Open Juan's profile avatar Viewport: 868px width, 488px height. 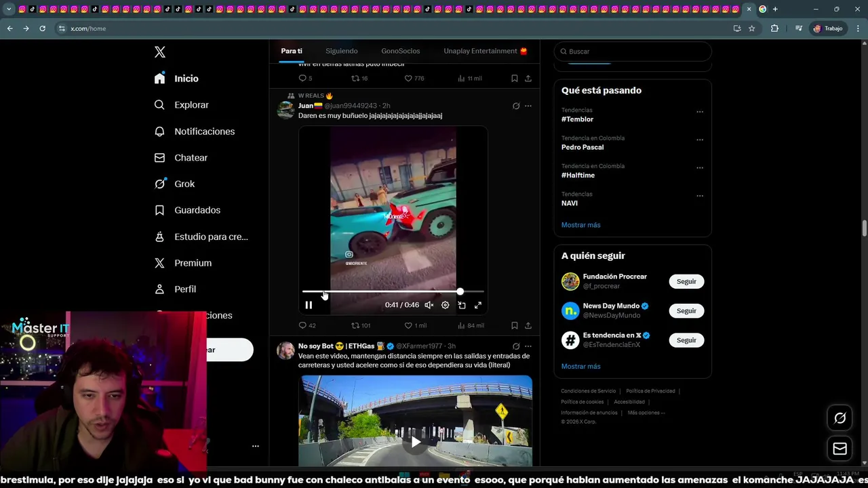click(285, 110)
